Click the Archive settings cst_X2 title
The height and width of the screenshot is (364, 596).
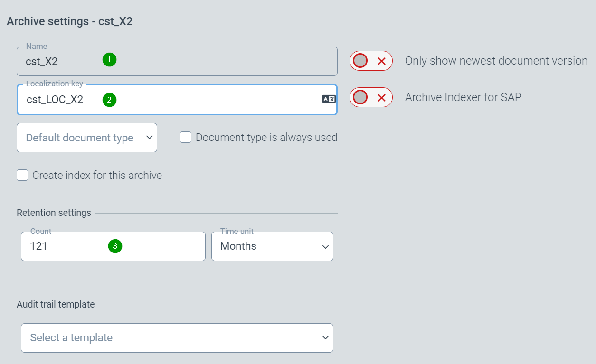point(69,21)
